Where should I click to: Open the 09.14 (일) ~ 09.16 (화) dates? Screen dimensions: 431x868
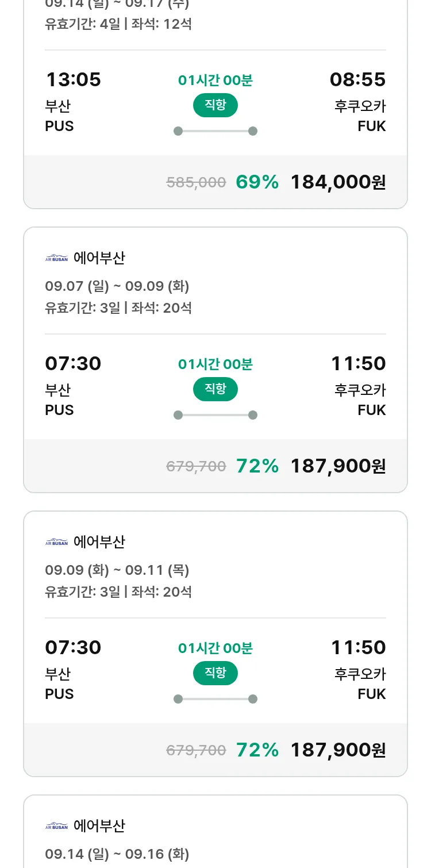pyautogui.click(x=117, y=854)
